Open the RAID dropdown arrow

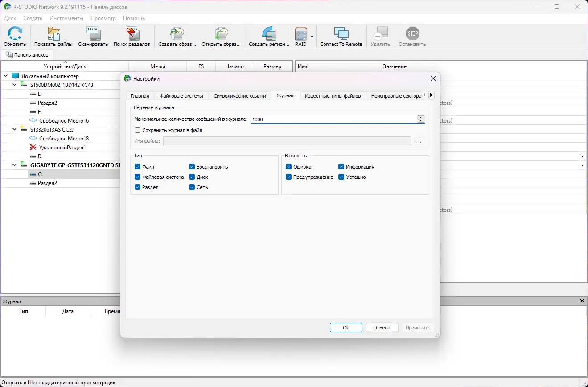[313, 37]
